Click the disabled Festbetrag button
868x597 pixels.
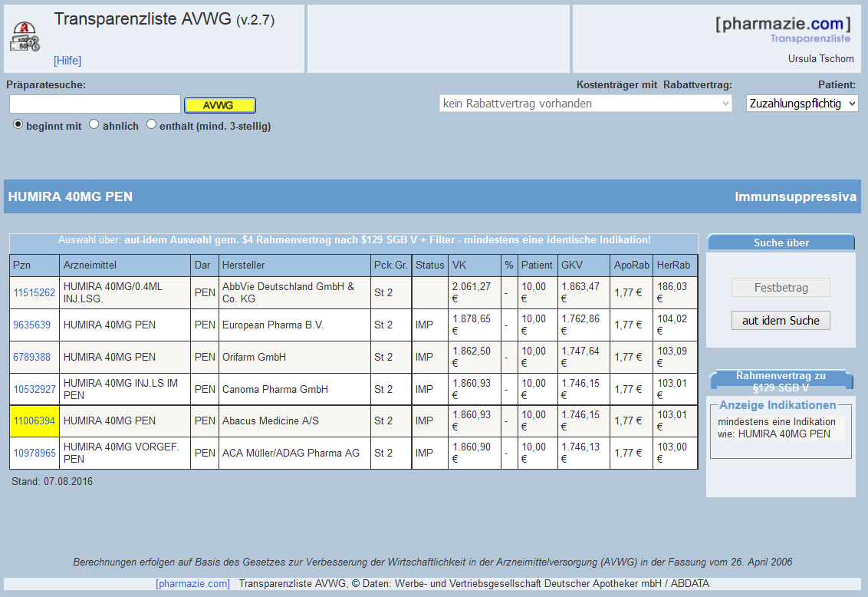tap(781, 288)
